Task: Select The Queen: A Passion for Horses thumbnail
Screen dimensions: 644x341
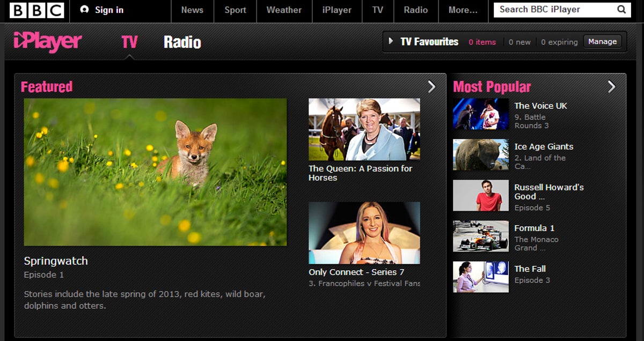Action: (x=364, y=129)
